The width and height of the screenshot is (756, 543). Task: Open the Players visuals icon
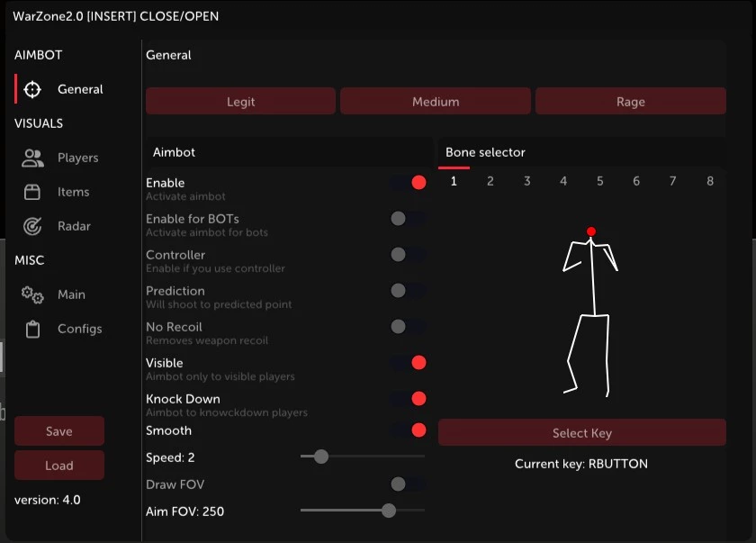pyautogui.click(x=32, y=158)
